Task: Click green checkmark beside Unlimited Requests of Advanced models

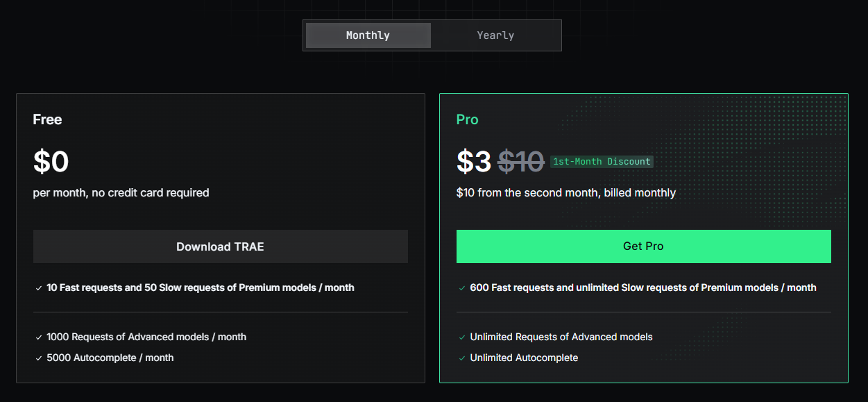Action: (x=462, y=337)
